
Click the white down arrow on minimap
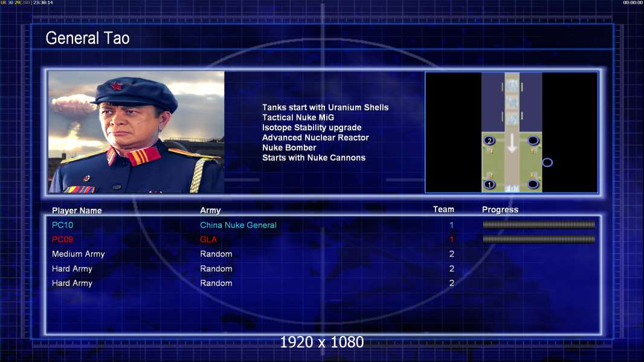click(512, 144)
